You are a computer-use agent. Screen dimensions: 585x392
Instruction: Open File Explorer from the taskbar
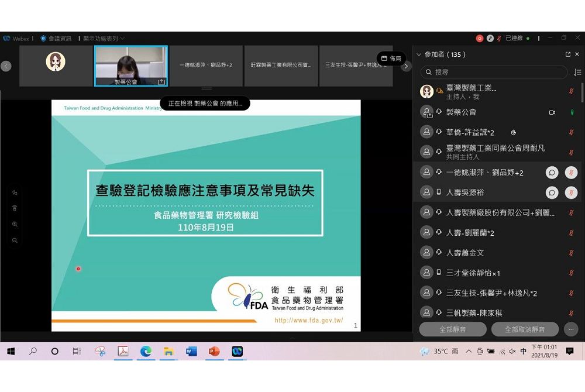coord(168,352)
